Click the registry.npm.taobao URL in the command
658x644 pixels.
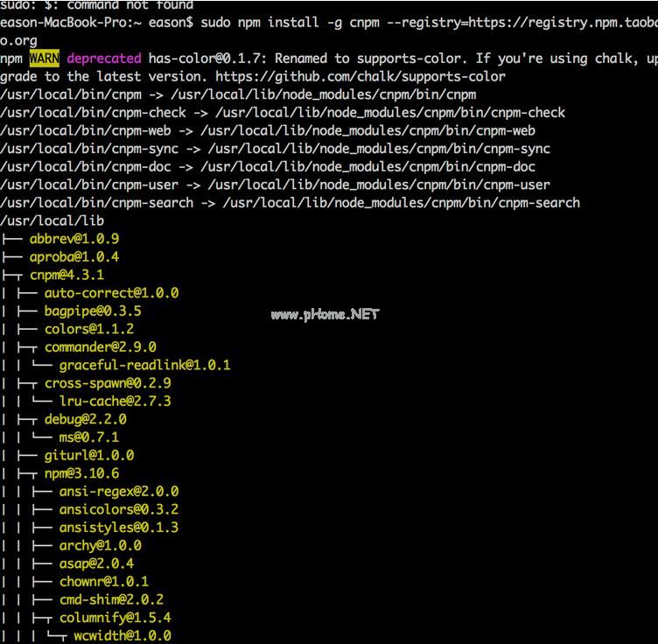(562, 23)
